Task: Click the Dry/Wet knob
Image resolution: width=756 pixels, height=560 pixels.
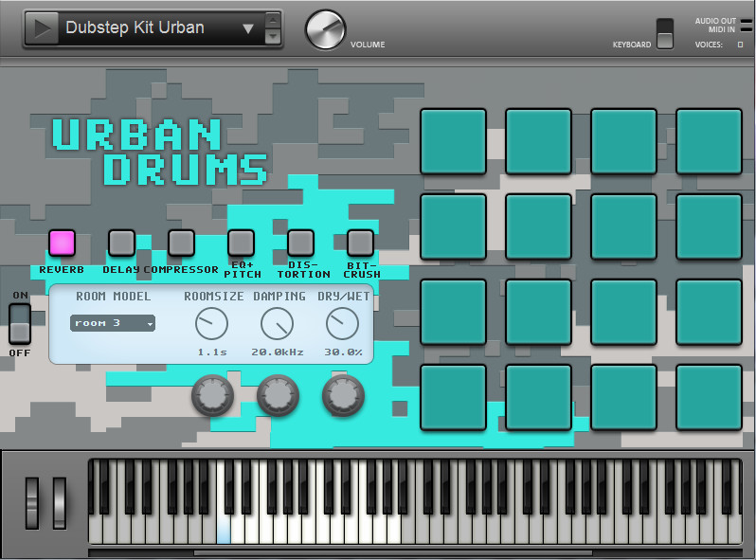Action: [342, 324]
